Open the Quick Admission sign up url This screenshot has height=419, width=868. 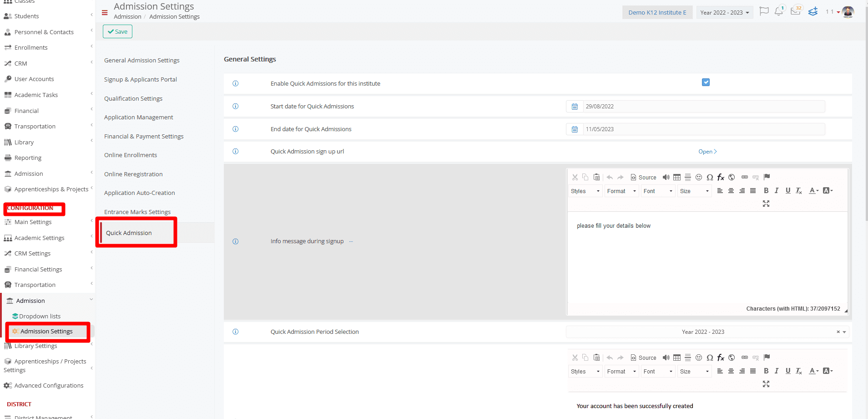point(707,152)
